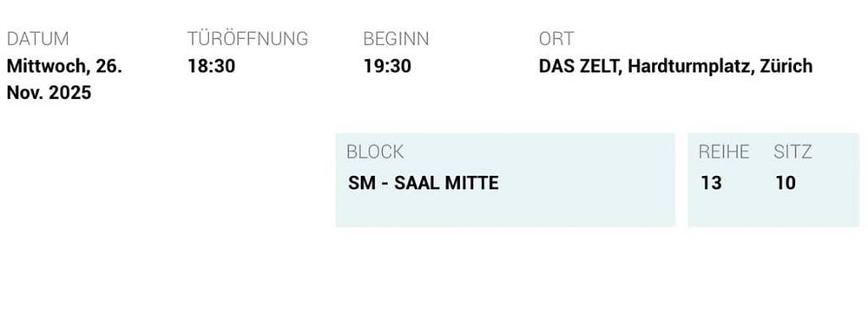
Task: Select the start time 19:30
Action: pos(387,67)
